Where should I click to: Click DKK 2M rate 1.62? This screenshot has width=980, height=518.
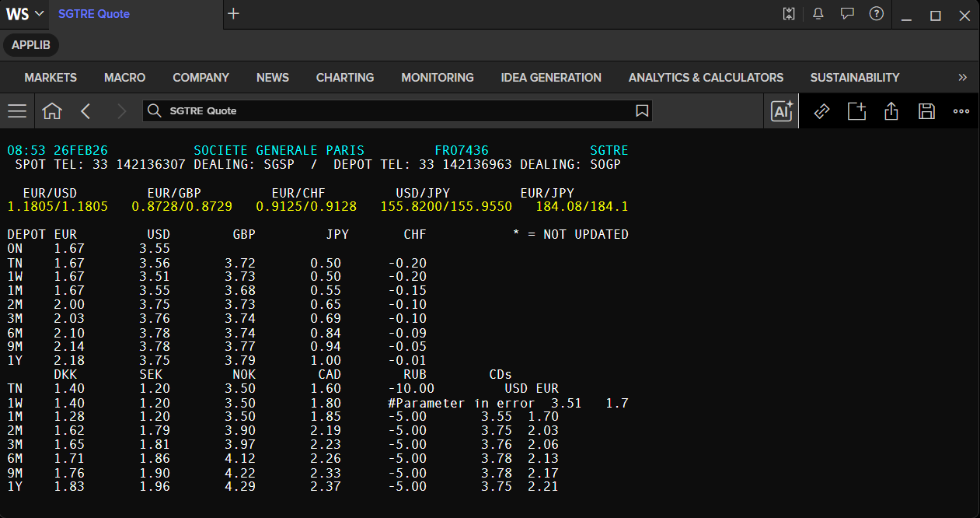click(69, 430)
